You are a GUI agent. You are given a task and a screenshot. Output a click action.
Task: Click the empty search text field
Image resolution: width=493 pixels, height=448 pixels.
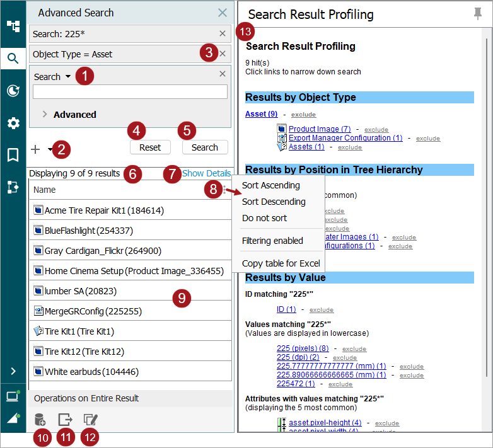point(130,92)
